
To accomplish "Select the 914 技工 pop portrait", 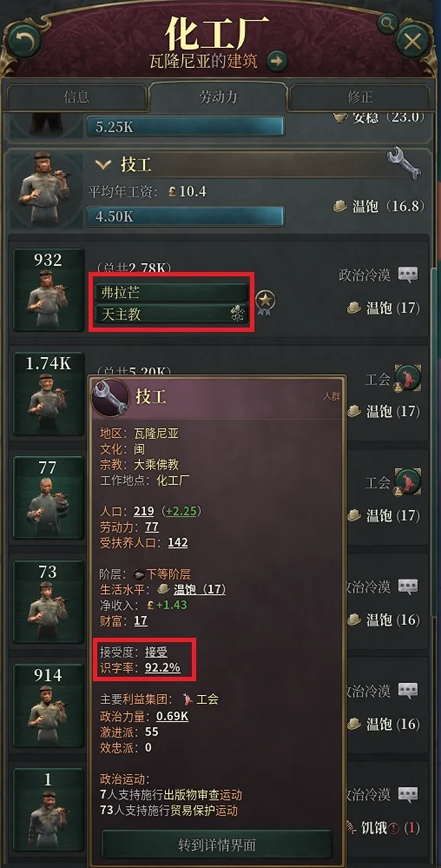I will pos(48,706).
